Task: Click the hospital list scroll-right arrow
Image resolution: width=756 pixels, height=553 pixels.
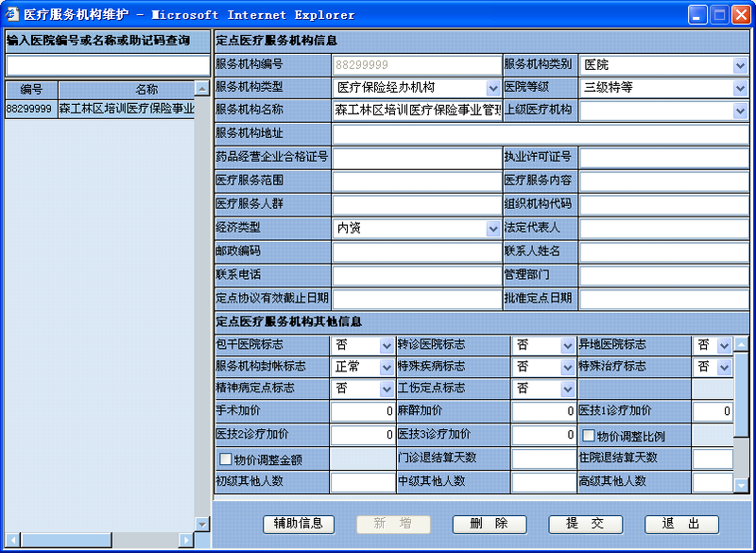Action: coord(185,540)
